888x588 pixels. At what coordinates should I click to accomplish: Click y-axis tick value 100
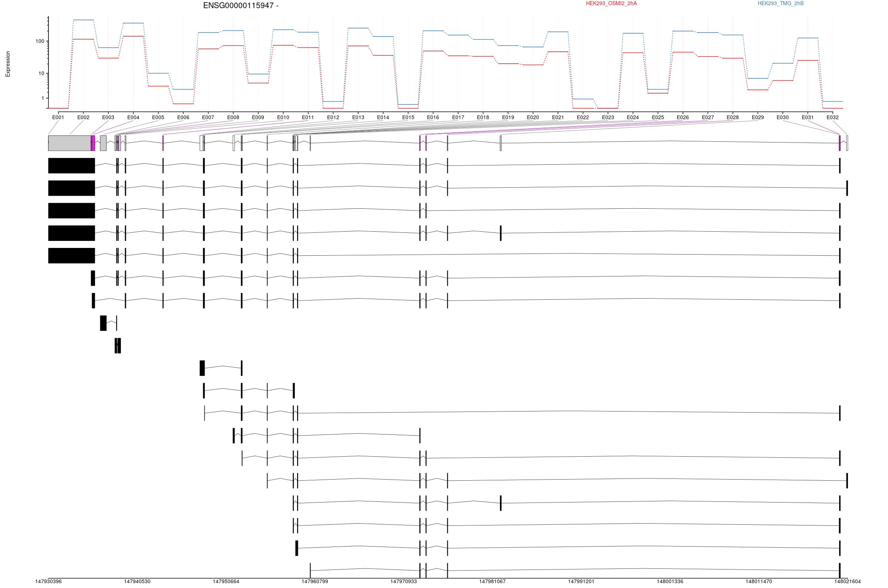pyautogui.click(x=40, y=41)
